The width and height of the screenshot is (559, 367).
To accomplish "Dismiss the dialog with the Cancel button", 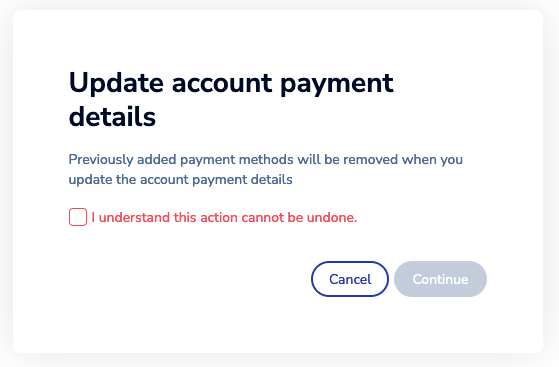I will click(350, 279).
